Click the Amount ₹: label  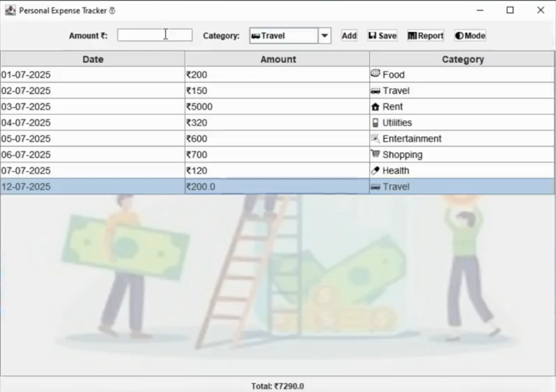[x=88, y=36]
